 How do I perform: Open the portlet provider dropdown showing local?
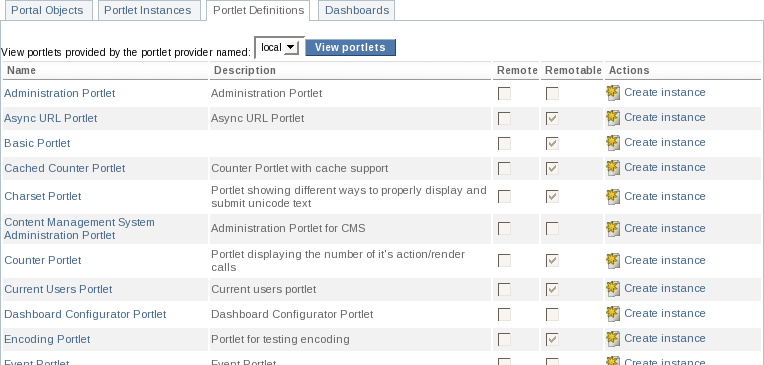tap(279, 47)
